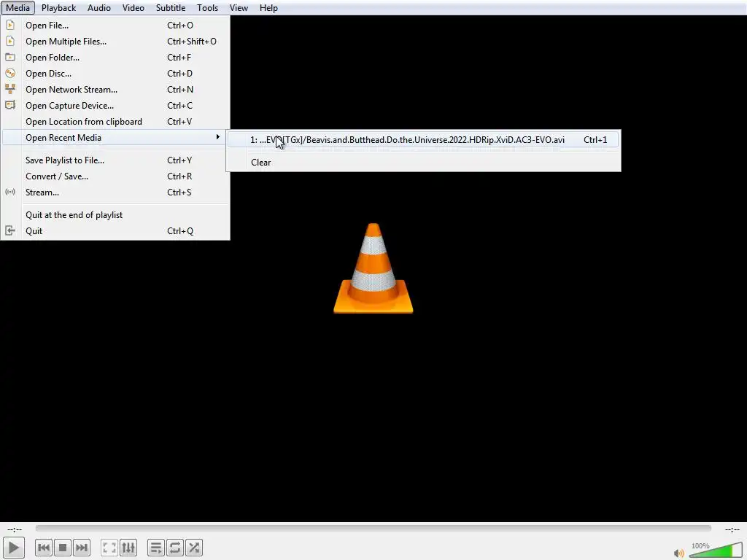Toggle fullscreen video mode
This screenshot has height=560, width=747.
pos(109,548)
